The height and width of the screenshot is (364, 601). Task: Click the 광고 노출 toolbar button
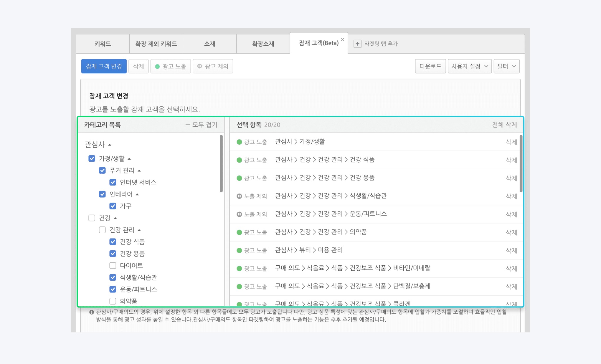coord(171,66)
